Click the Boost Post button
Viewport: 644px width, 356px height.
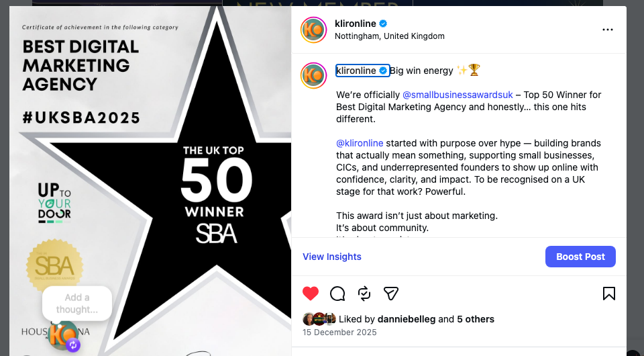point(580,257)
